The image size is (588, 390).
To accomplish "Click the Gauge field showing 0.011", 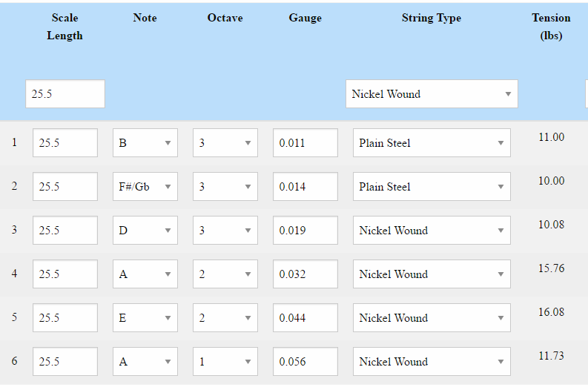I will 305,143.
